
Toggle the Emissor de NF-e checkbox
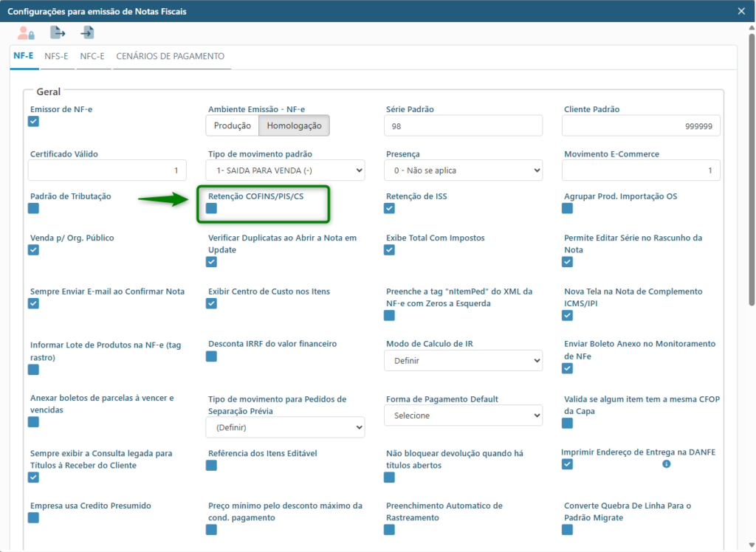tap(33, 122)
